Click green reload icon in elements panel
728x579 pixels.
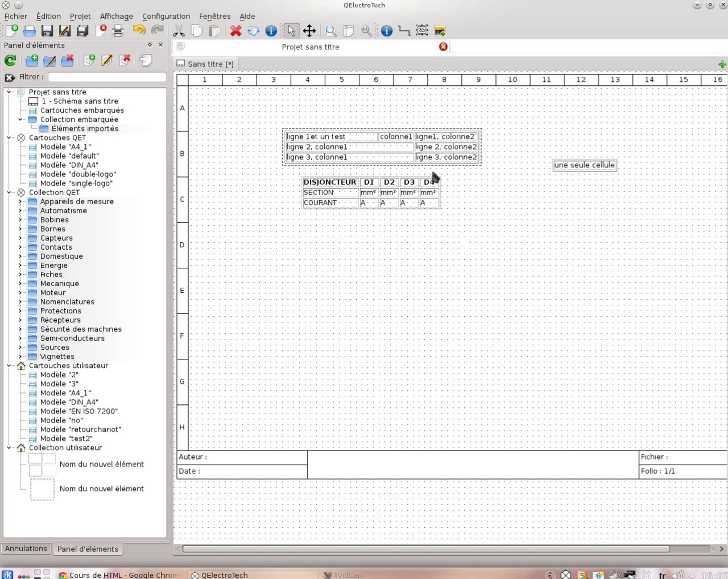click(x=11, y=61)
